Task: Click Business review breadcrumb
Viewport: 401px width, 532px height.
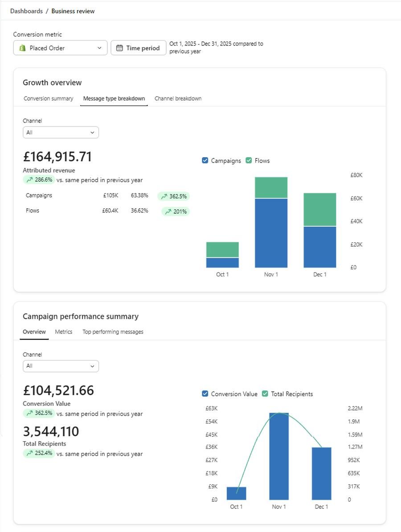Action: (x=73, y=11)
